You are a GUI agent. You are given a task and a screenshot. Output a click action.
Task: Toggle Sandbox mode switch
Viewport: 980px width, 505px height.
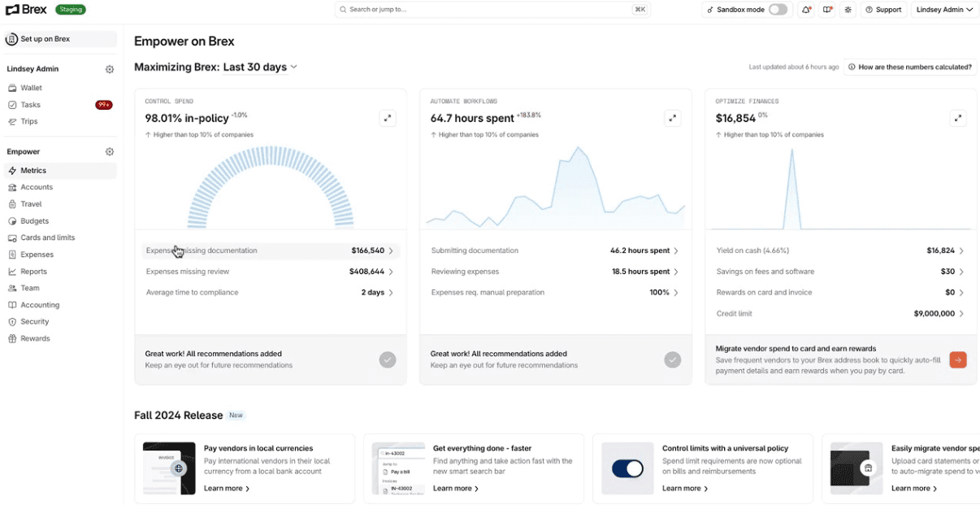coord(778,10)
